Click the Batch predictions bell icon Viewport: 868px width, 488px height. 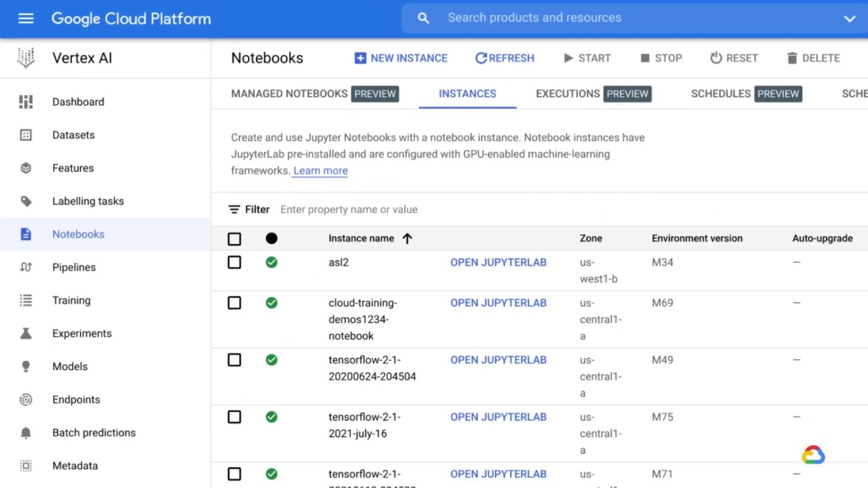pyautogui.click(x=26, y=432)
